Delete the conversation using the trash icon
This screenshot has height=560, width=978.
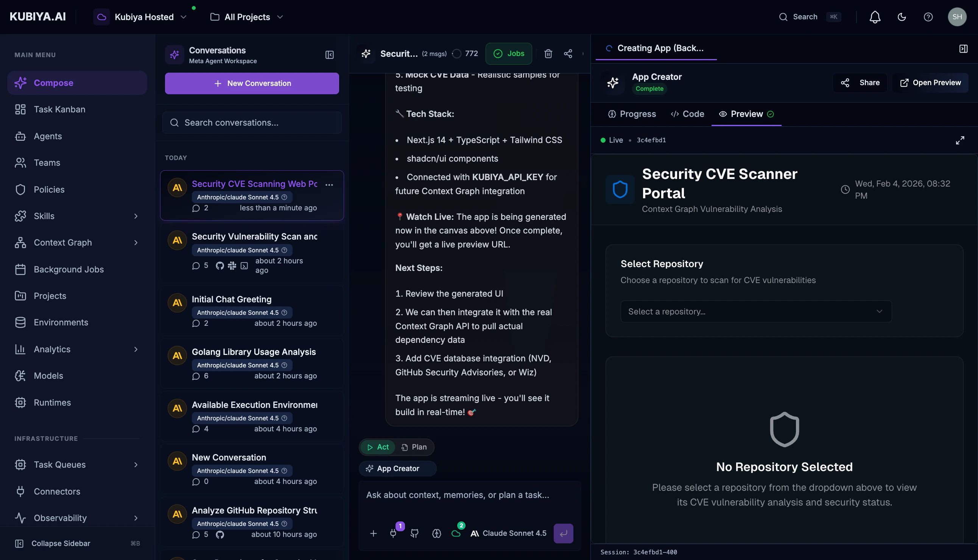tap(548, 53)
